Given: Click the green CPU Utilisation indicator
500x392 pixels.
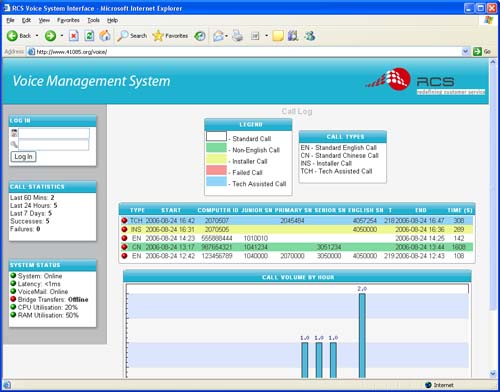Looking at the screenshot, I should (x=13, y=307).
